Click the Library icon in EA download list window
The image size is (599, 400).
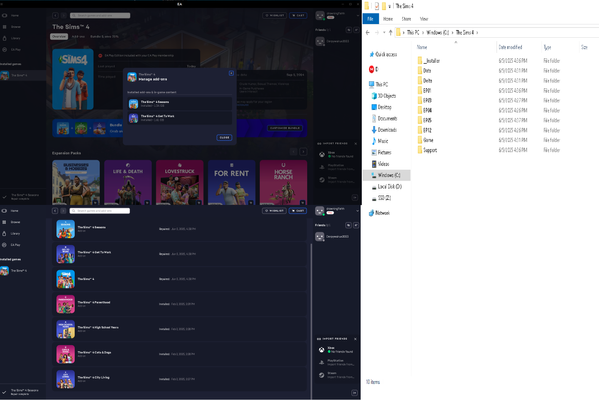pyautogui.click(x=5, y=233)
